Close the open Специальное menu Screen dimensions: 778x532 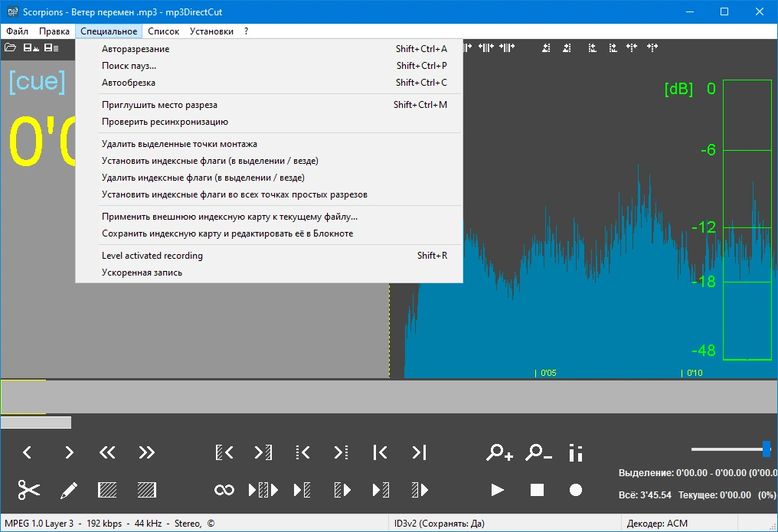point(109,31)
